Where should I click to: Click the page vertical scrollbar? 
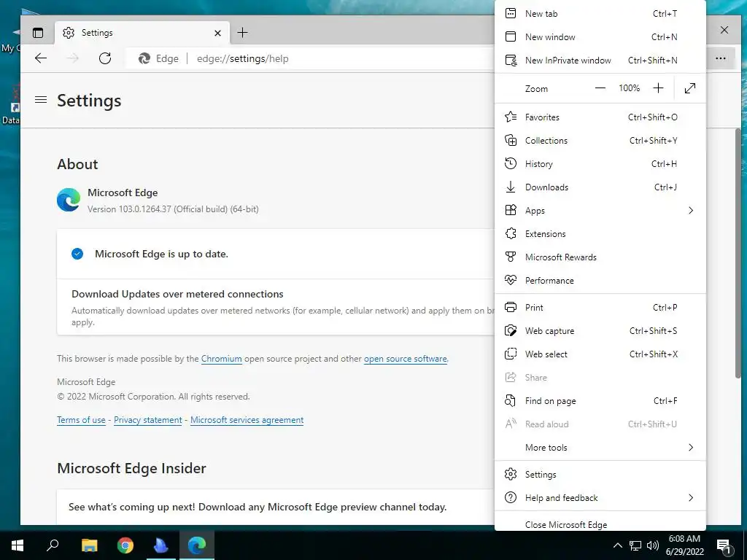[738, 252]
